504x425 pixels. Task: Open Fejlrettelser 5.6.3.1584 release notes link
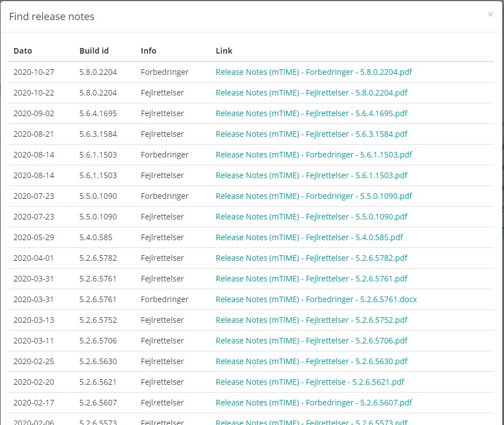pos(311,134)
